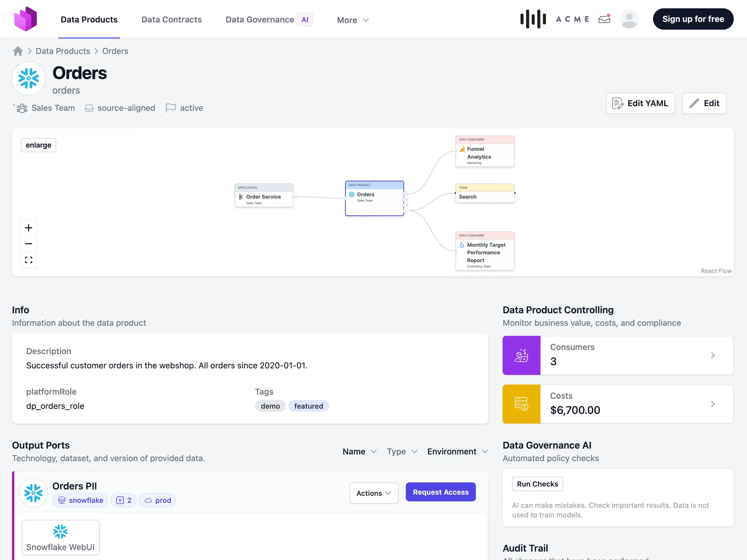
Task: Open the inbox notifications icon
Action: (604, 19)
